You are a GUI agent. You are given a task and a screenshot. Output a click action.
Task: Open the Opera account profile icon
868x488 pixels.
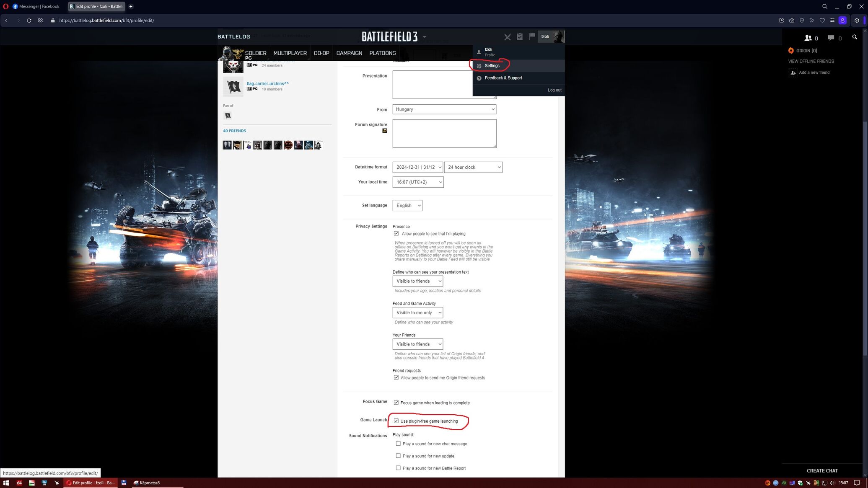click(x=842, y=21)
